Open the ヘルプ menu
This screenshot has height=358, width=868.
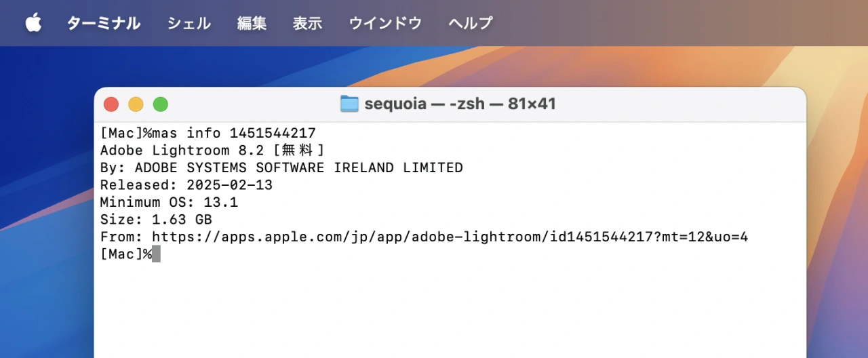(470, 23)
